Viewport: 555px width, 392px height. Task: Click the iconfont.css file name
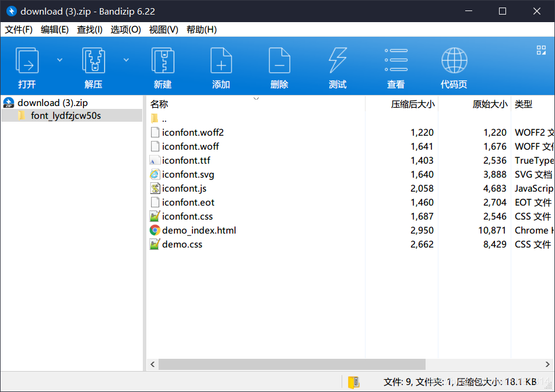click(188, 217)
